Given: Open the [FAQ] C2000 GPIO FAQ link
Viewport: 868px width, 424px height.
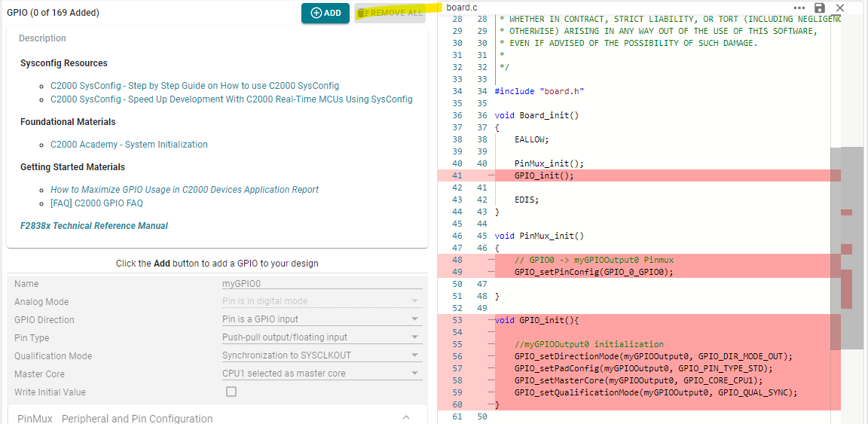Looking at the screenshot, I should 96,203.
